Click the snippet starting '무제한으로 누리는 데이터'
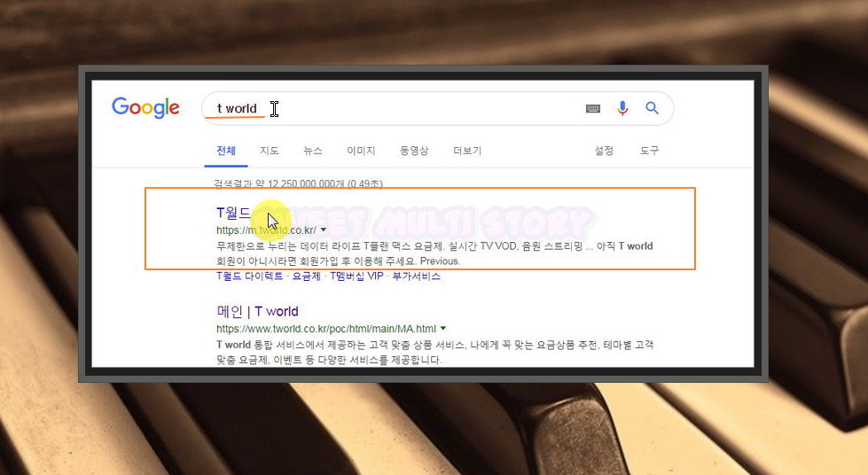The height and width of the screenshot is (475, 868). (434, 253)
